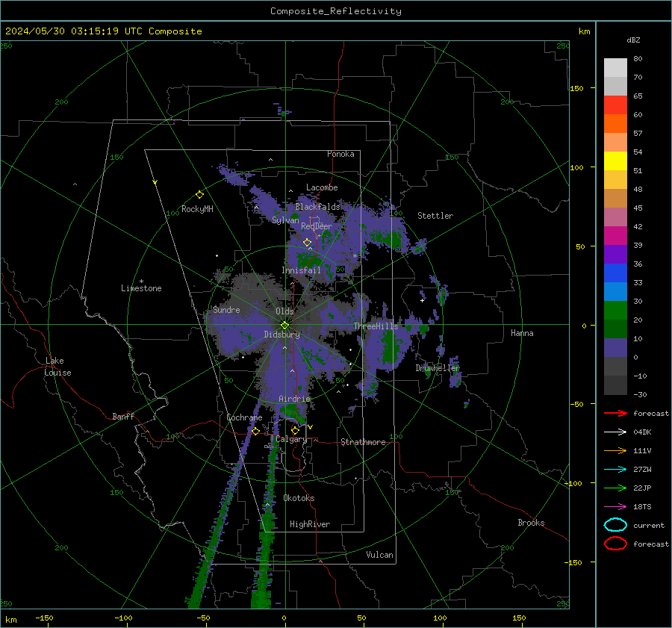Viewport: 672px width, 628px height.
Task: Click the 'ThreeHills' map label
Action: (x=376, y=326)
